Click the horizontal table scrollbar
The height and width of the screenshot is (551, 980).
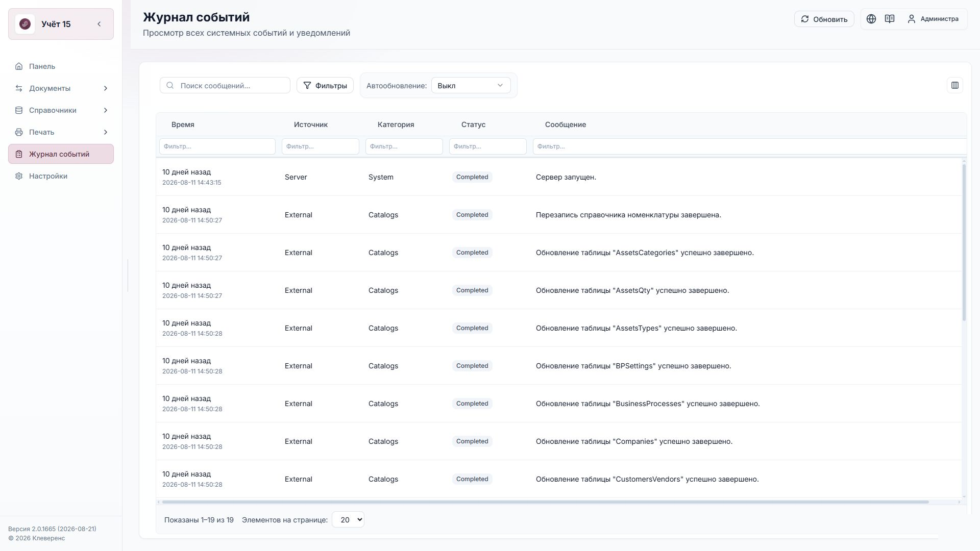(x=545, y=502)
